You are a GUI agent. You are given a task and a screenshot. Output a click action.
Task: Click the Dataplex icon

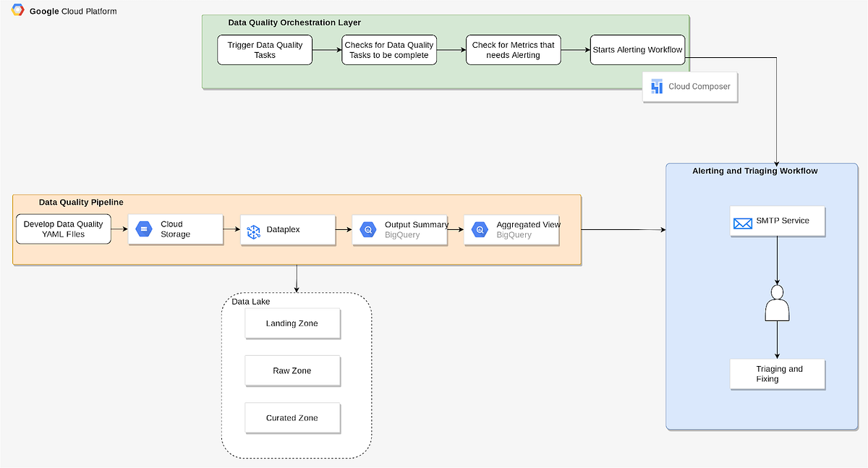(x=254, y=230)
